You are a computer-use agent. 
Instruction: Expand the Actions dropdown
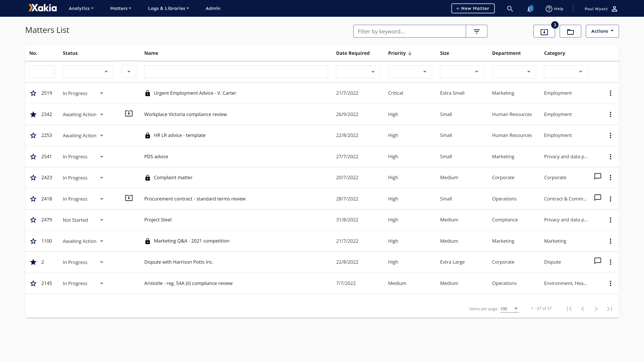[x=602, y=31]
